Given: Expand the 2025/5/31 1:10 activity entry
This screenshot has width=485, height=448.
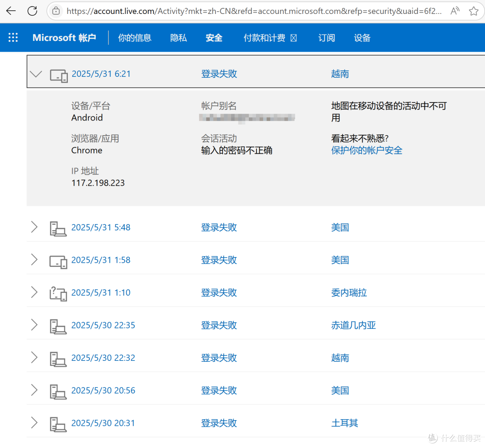Looking at the screenshot, I should pyautogui.click(x=34, y=292).
